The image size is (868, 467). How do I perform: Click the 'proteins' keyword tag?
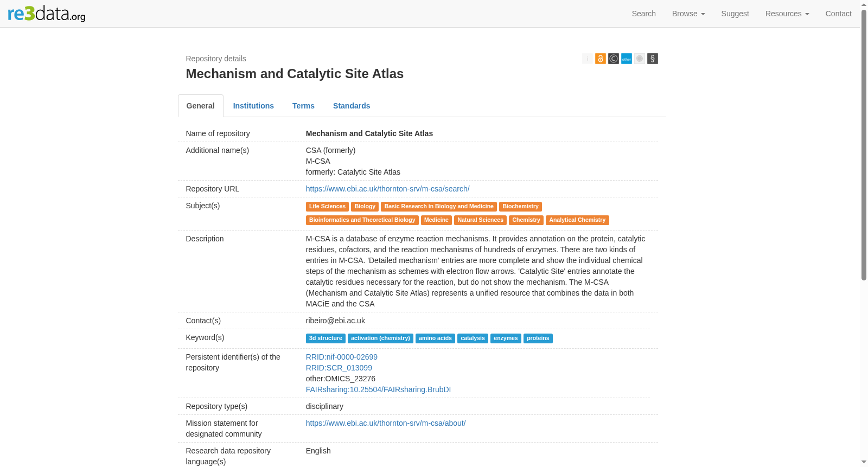tap(538, 338)
